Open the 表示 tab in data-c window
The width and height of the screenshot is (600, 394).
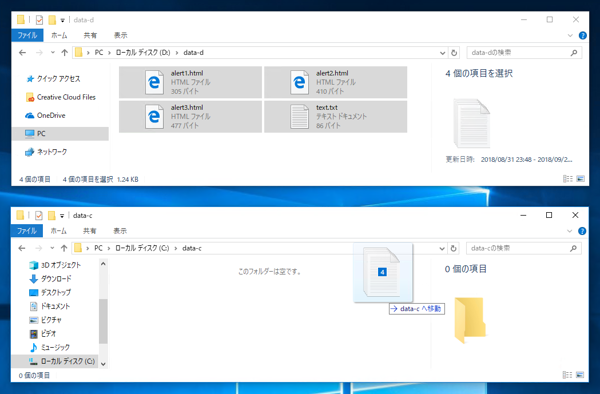(120, 231)
